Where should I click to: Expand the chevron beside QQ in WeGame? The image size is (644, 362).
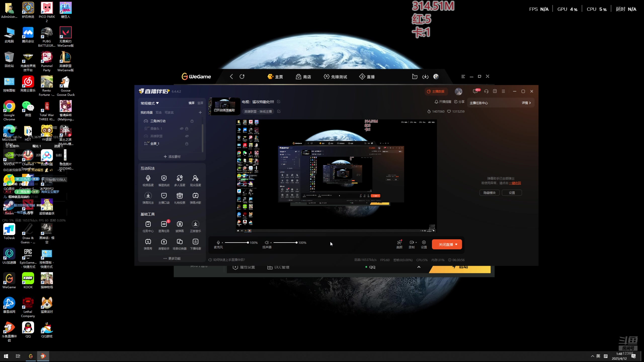pyautogui.click(x=419, y=267)
